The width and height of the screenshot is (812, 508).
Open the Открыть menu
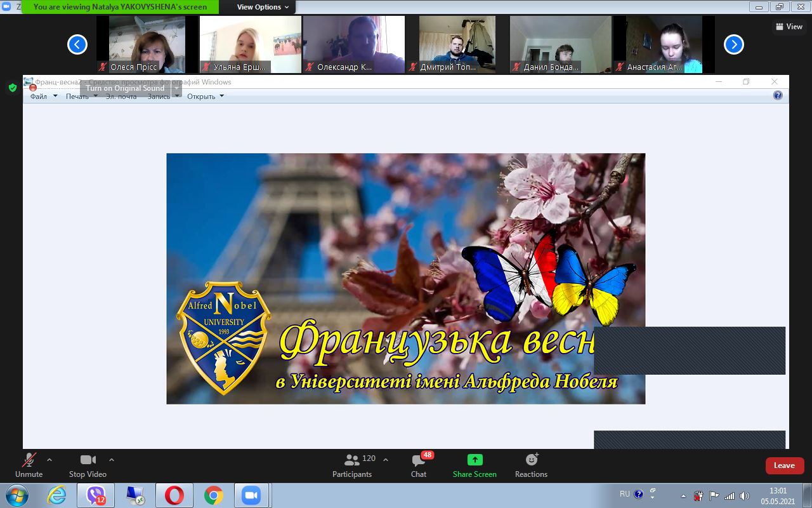tap(206, 97)
